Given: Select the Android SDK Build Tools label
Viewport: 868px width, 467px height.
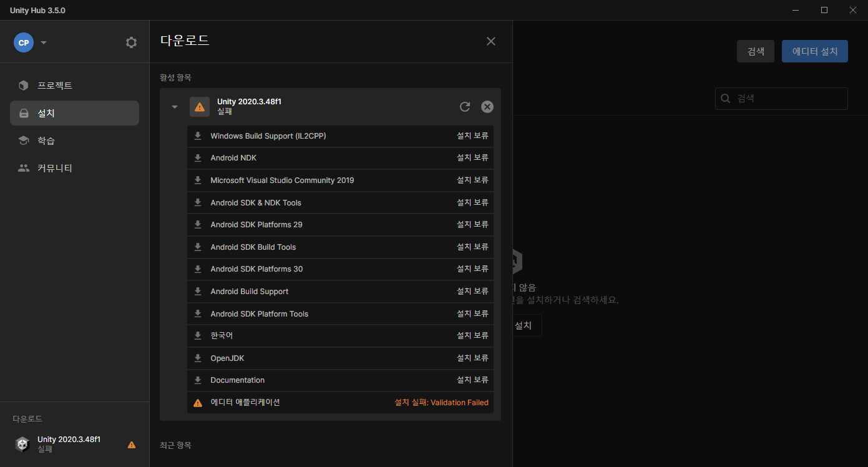Looking at the screenshot, I should click(253, 247).
